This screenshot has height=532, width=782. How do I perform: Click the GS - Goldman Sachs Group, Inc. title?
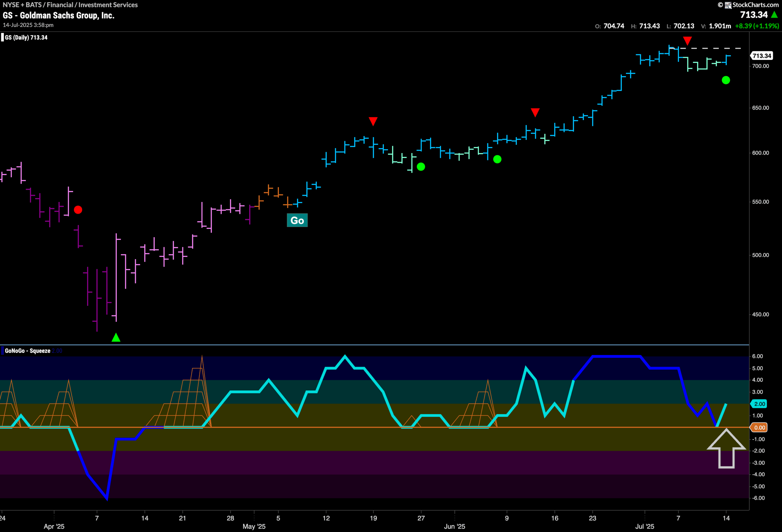[59, 16]
